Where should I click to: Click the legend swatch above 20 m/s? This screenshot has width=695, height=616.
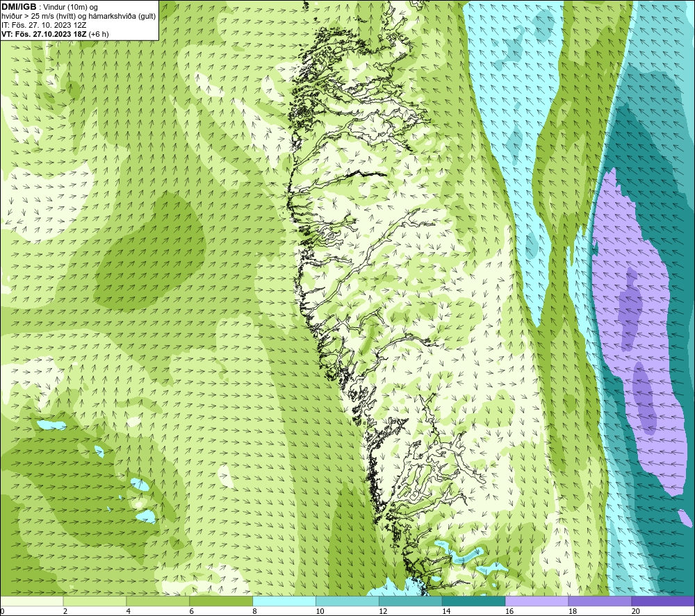(x=662, y=601)
